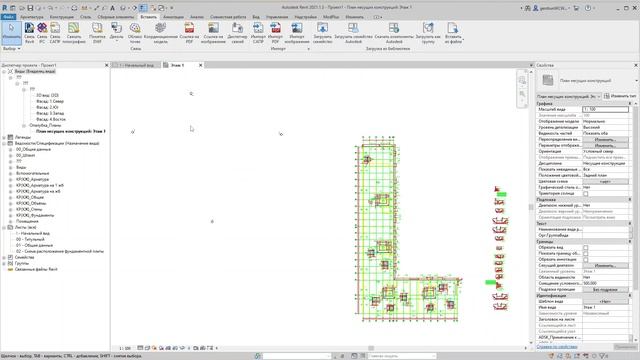This screenshot has width=640, height=360.
Task: Open the File menu tab
Action: tap(8, 17)
